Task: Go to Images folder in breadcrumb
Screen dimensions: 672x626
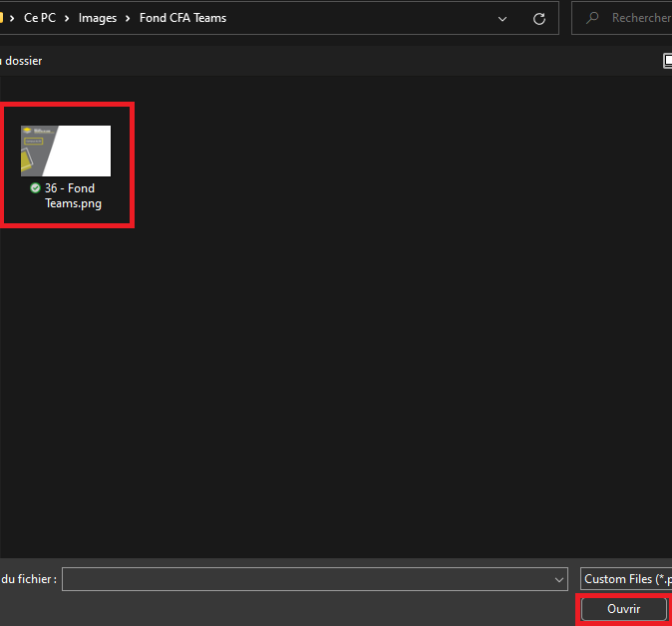Action: (x=98, y=18)
